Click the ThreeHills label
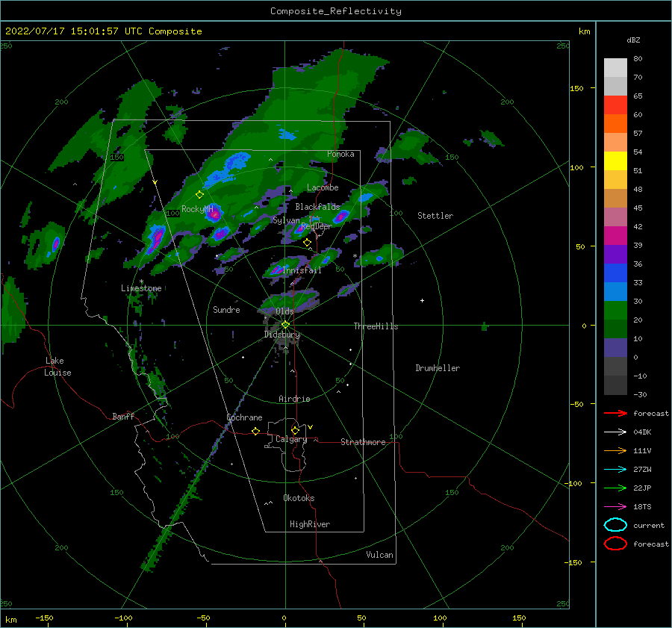Screen dimensions: 672x628 (376, 326)
